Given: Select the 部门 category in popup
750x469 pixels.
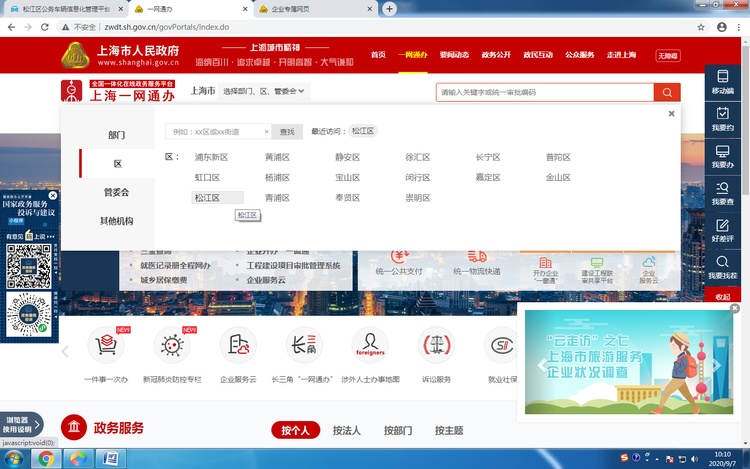Looking at the screenshot, I should click(117, 135).
